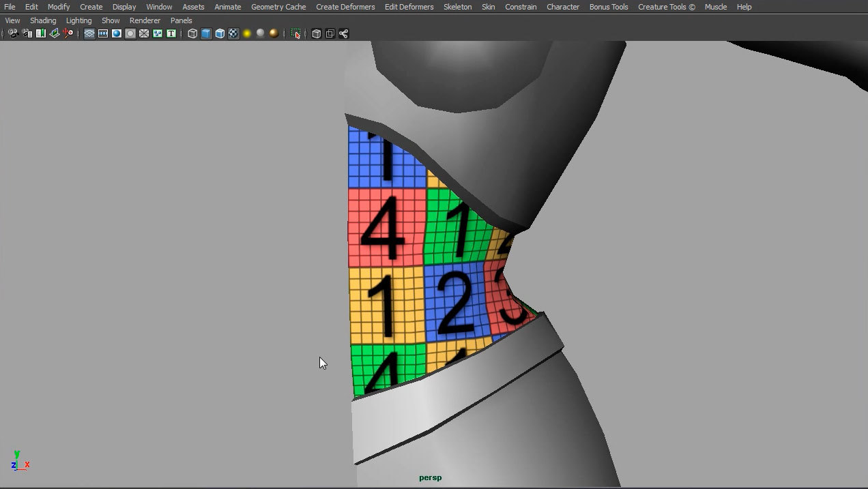Toggle the viewport grid display
This screenshot has height=489, width=868.
tap(89, 33)
